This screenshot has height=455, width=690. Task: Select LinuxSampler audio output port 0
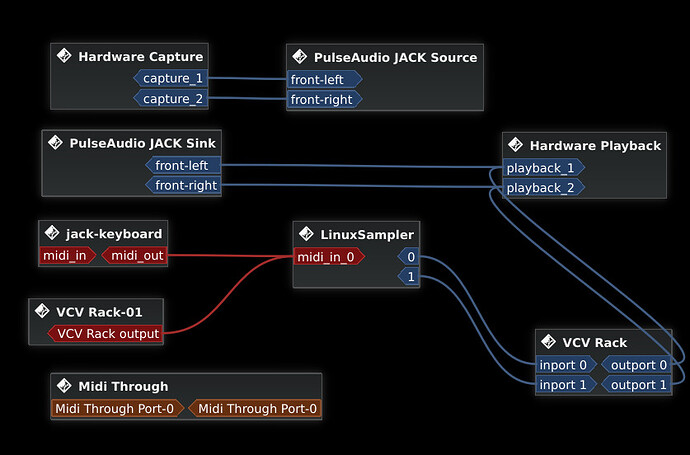pyautogui.click(x=408, y=257)
